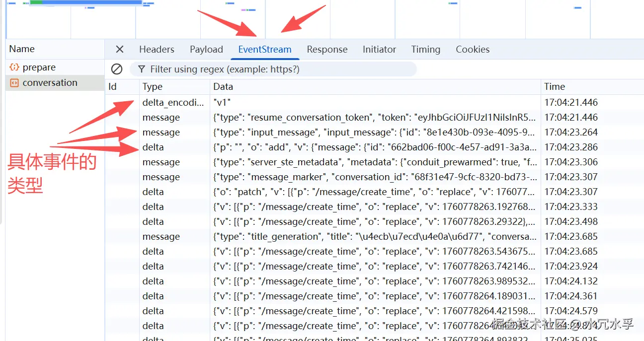The image size is (644, 341).
Task: Open the Cookies tab
Action: [x=473, y=49]
